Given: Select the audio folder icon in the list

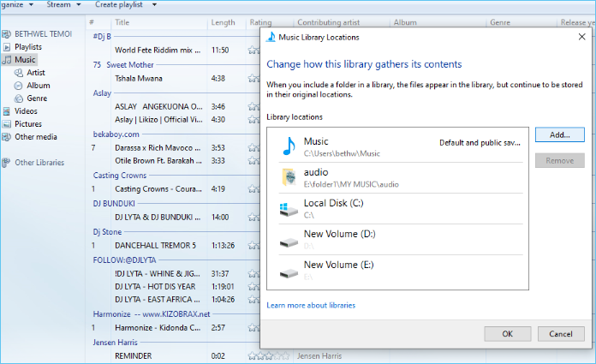Looking at the screenshot, I should 288,177.
